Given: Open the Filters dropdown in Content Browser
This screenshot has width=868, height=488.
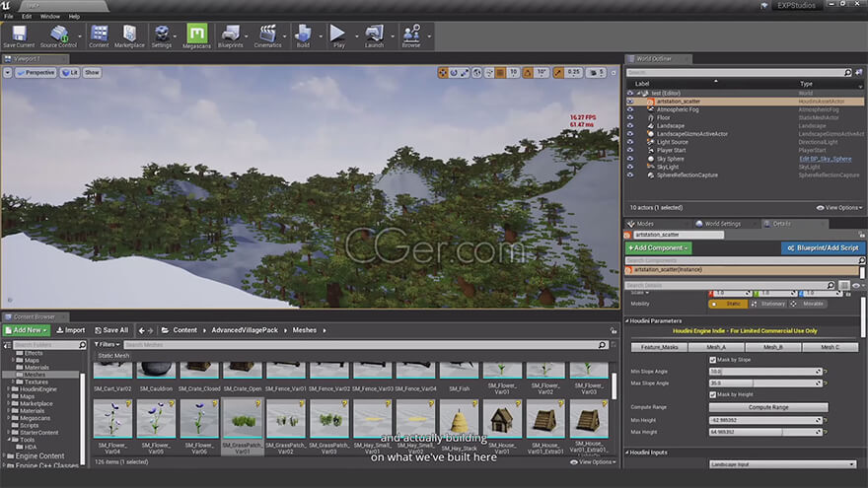Looking at the screenshot, I should 107,345.
